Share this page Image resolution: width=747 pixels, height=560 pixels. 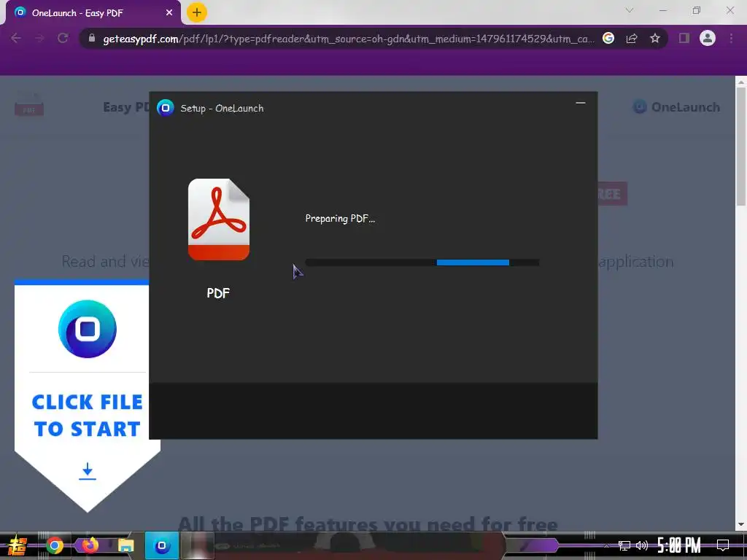pos(632,38)
